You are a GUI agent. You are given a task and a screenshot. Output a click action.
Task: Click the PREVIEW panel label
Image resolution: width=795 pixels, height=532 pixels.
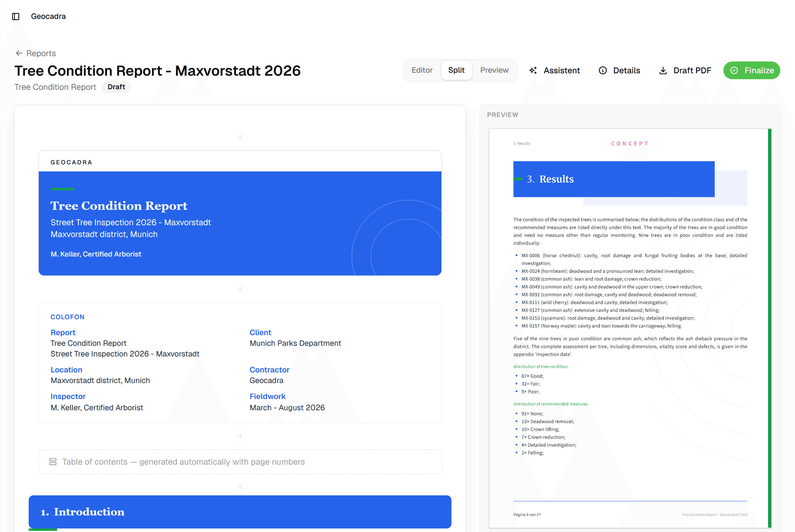coord(503,115)
